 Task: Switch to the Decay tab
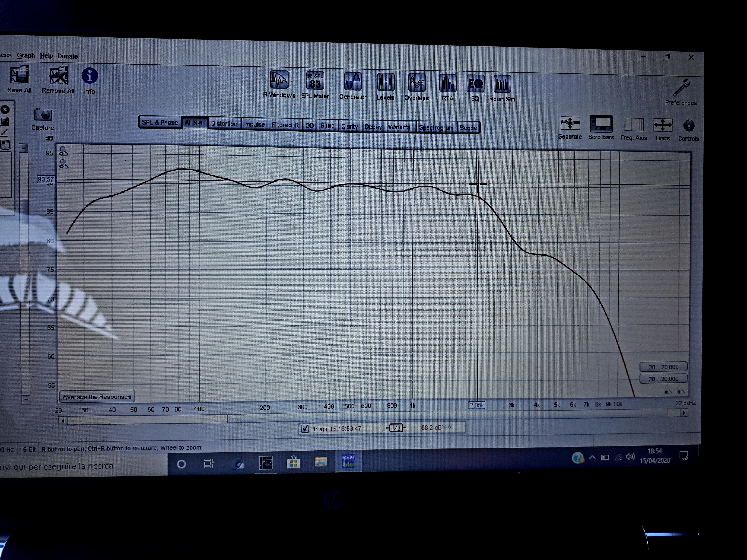click(x=373, y=127)
